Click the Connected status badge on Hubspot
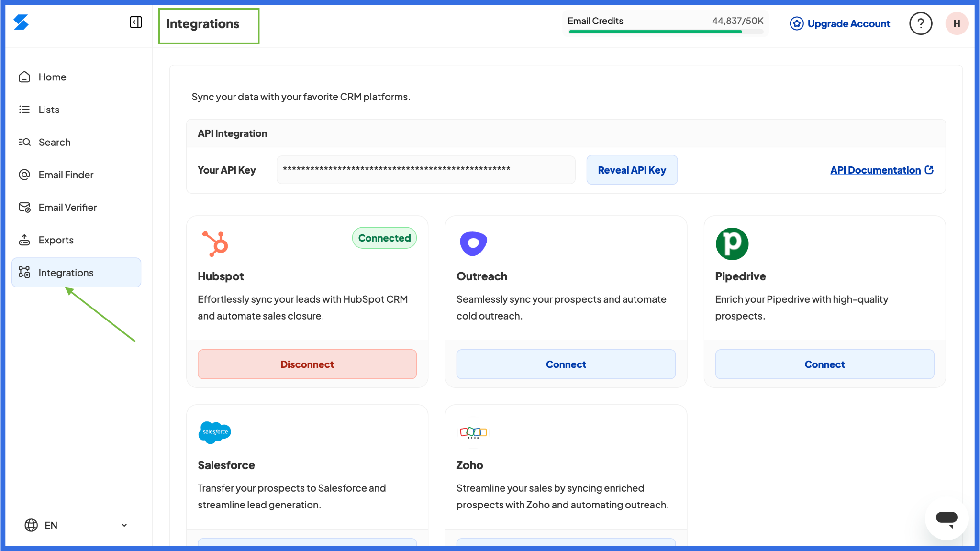980x551 pixels. point(384,238)
